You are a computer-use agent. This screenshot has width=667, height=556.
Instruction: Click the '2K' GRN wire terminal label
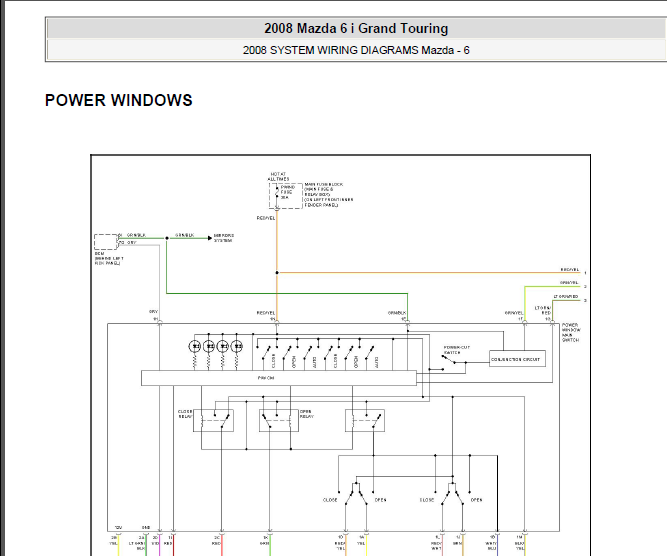pyautogui.click(x=265, y=538)
